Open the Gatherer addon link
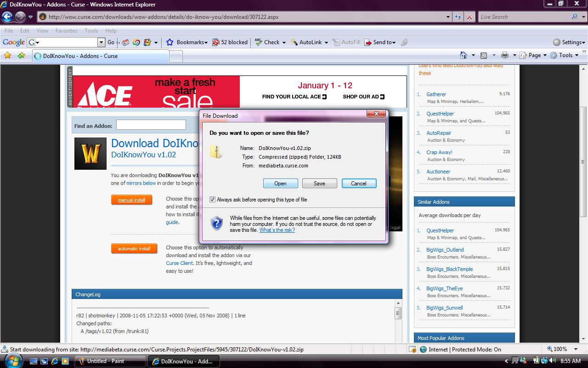 (436, 94)
